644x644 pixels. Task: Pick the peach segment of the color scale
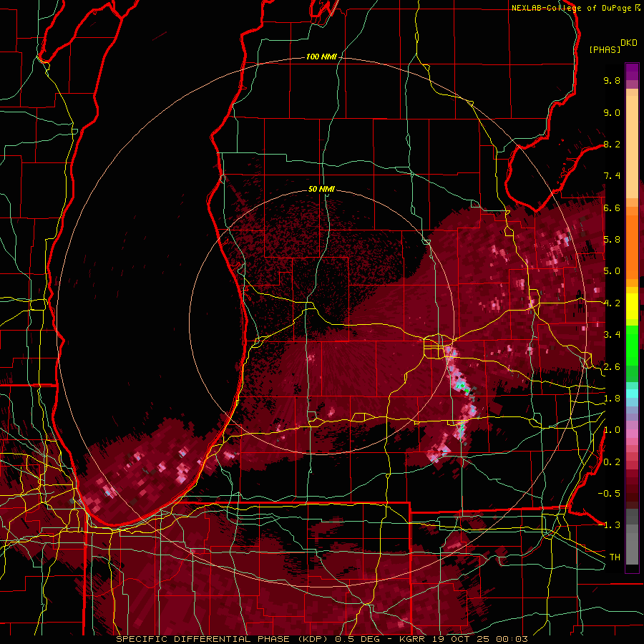632,148
